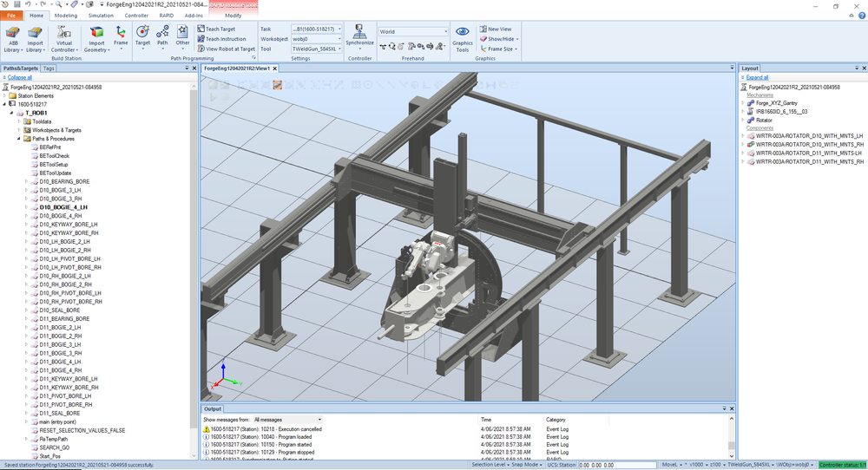
Task: Click View Robot at Target button
Action: [x=227, y=49]
